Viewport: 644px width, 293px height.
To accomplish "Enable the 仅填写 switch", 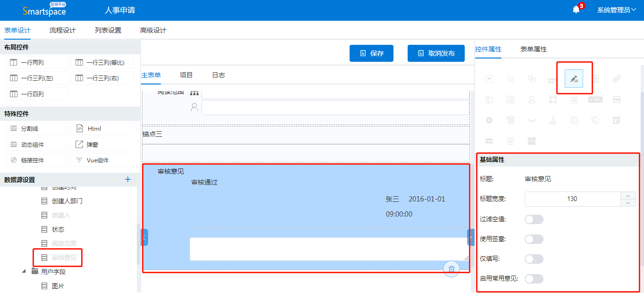I will tap(534, 259).
